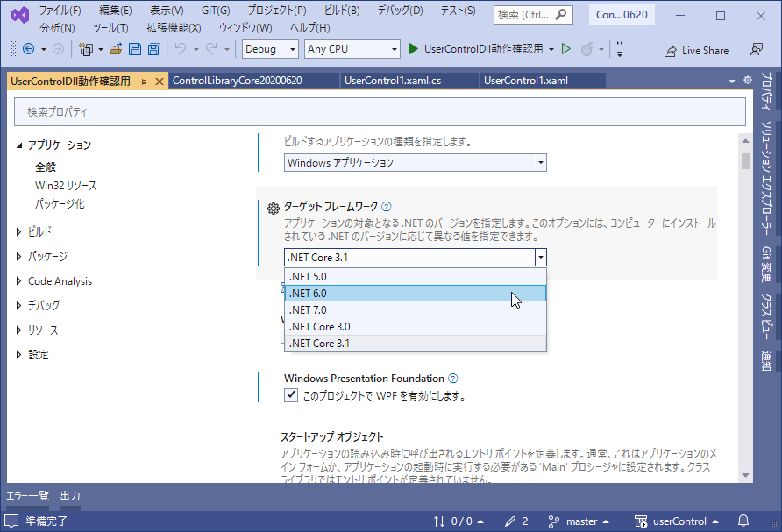The width and height of the screenshot is (782, 532).
Task: Select the パッケージ化 page
Action: [x=60, y=204]
